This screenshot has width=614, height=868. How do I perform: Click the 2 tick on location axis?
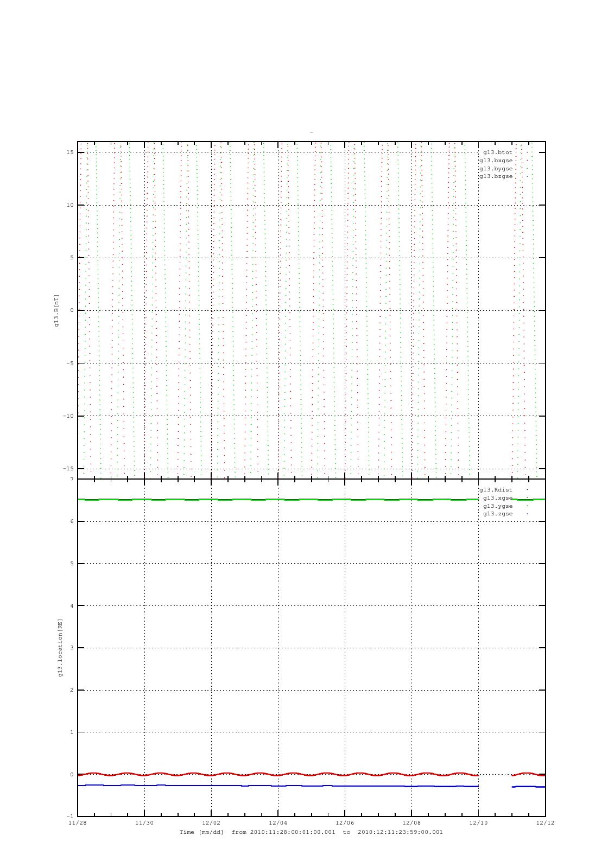coord(72,691)
